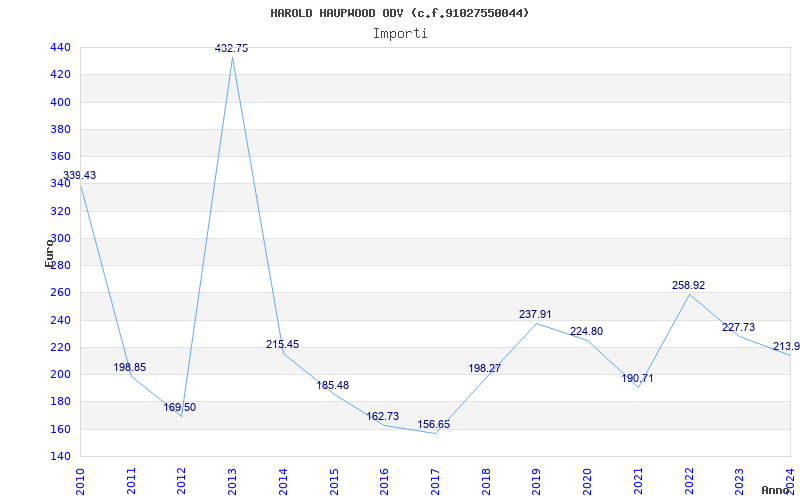Click the y-axis value 320

[60, 211]
